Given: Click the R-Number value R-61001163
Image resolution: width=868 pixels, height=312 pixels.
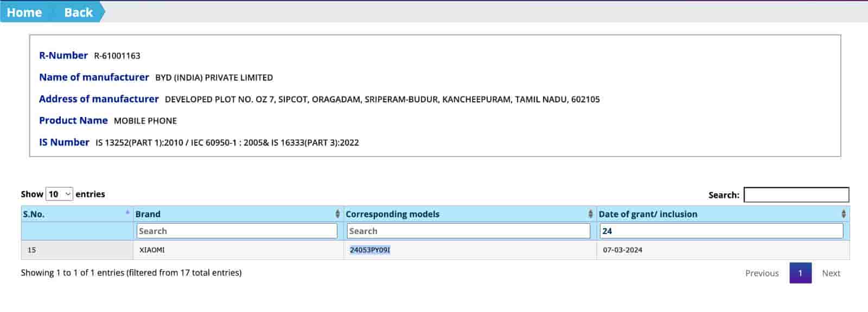Looking at the screenshot, I should [117, 56].
